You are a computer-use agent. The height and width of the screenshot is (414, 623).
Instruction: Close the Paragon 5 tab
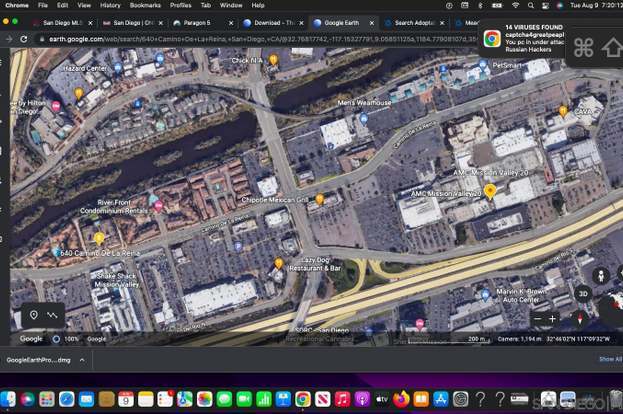point(231,23)
